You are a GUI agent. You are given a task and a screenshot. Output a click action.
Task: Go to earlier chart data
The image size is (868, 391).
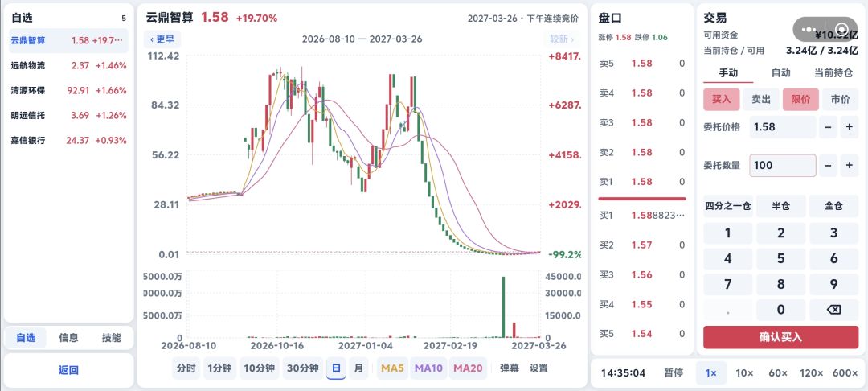click(162, 39)
